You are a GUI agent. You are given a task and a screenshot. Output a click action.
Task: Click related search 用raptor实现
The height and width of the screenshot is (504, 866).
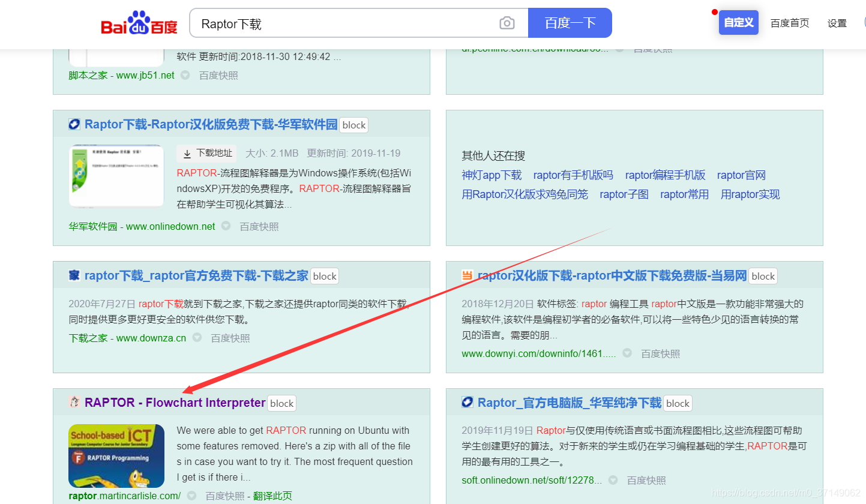tap(750, 194)
